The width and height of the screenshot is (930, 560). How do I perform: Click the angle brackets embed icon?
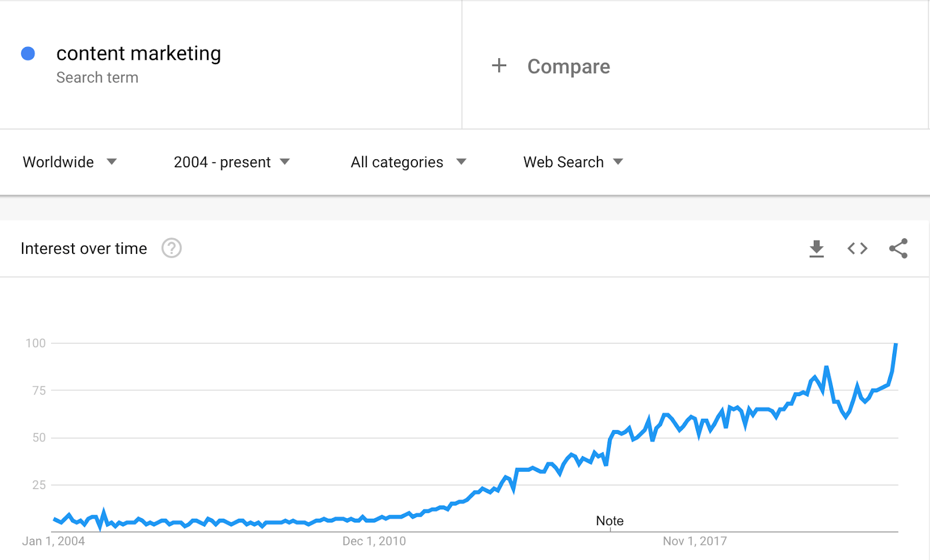click(x=856, y=248)
